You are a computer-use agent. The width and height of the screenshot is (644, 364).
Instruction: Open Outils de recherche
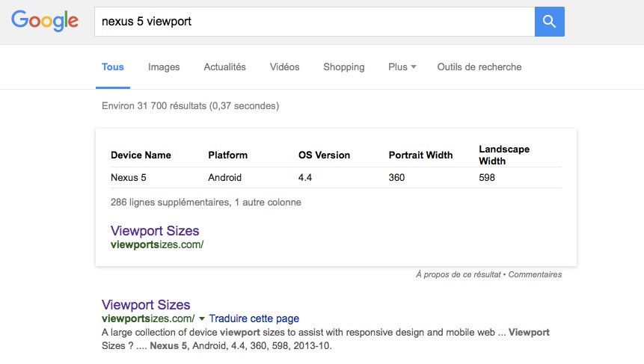tap(479, 67)
